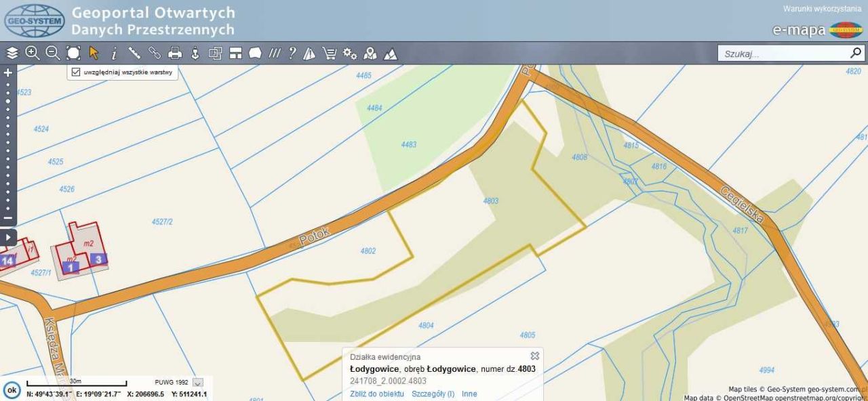Click 'Inne' in the parcel info popup

click(x=470, y=394)
